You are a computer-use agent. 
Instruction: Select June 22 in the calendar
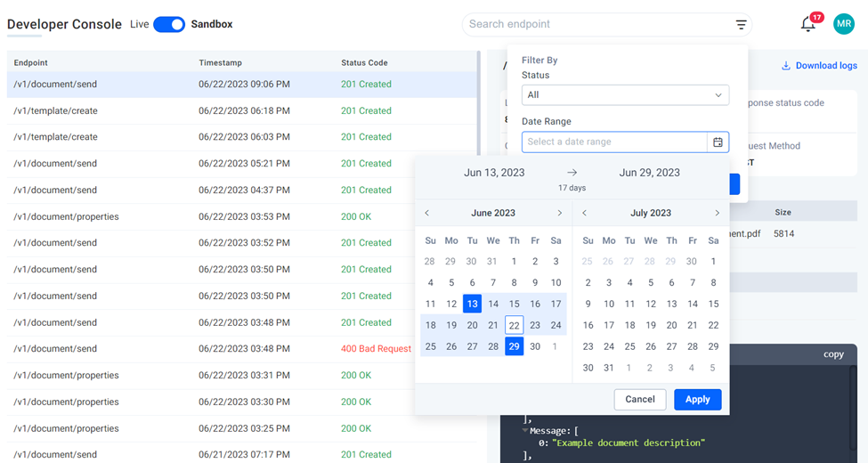[x=515, y=325]
